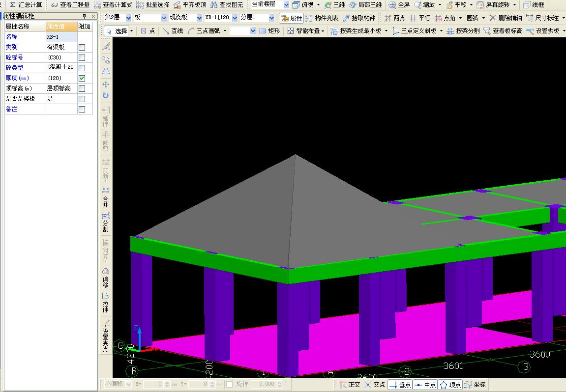Uncheck the 厚度(mm) 附加 checkbox

(x=82, y=78)
